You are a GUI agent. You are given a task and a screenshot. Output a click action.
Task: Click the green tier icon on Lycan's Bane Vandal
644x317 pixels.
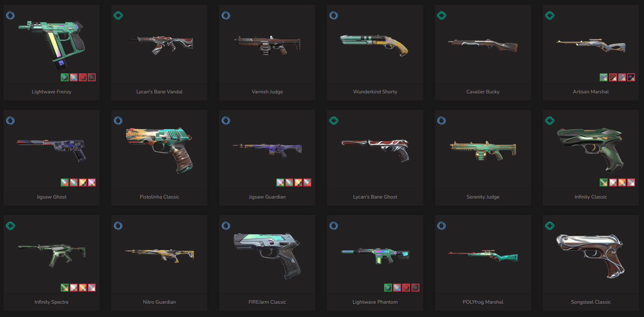pos(118,16)
